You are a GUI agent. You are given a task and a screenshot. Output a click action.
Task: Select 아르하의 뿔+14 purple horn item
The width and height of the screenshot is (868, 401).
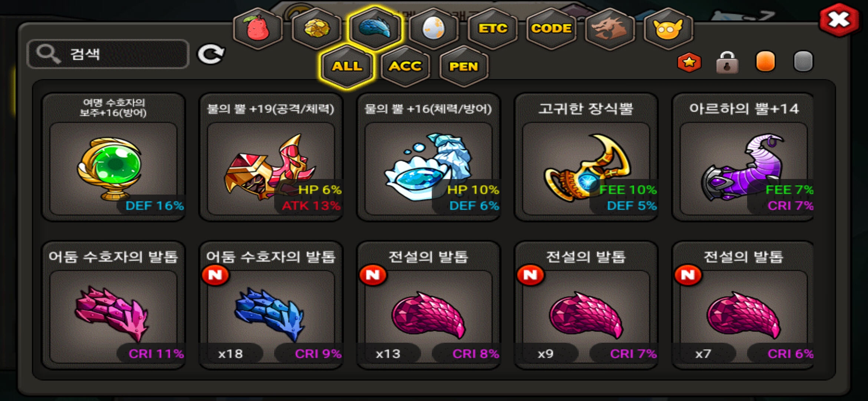point(743,157)
